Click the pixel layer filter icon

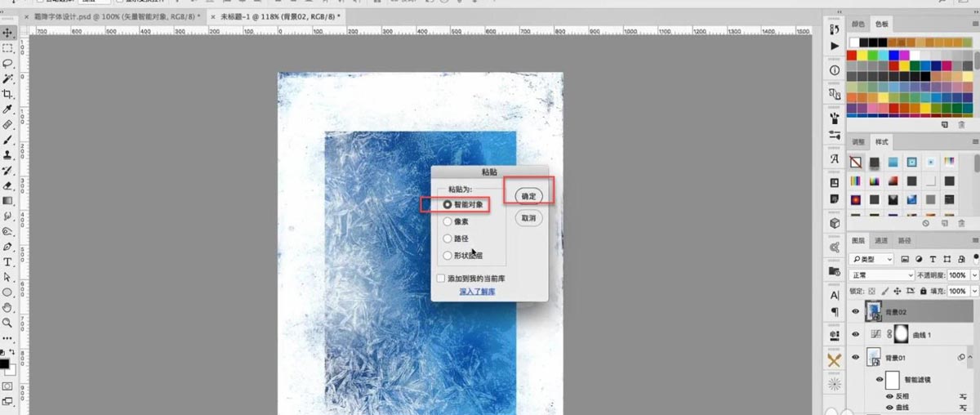pos(905,259)
